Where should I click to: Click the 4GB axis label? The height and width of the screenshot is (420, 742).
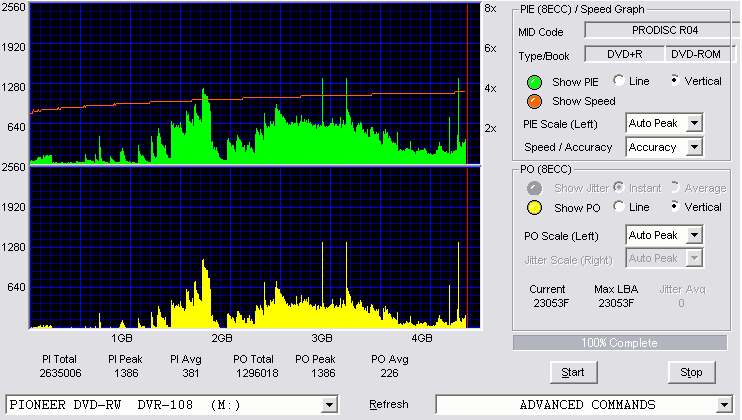pos(422,338)
